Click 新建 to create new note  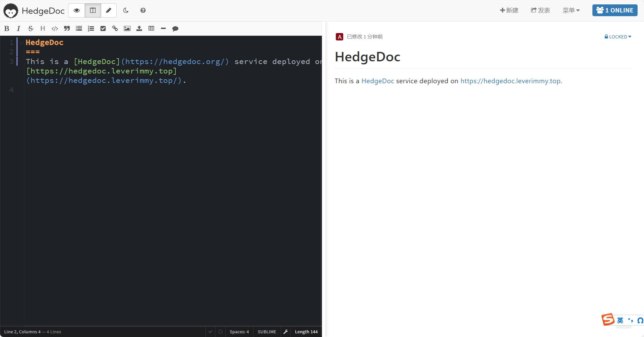509,10
